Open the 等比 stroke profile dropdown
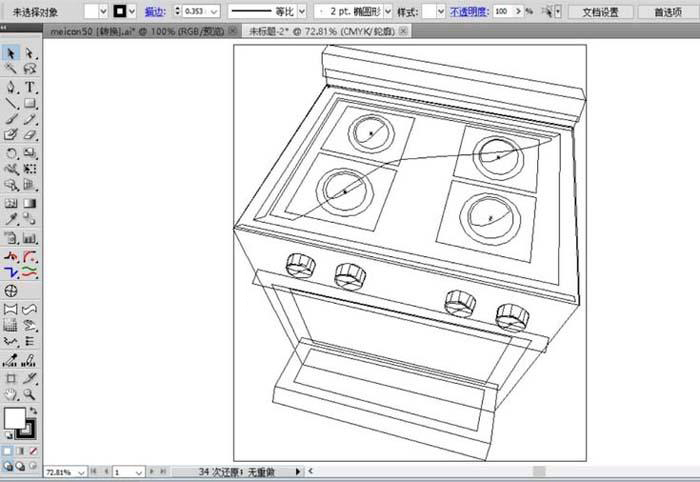Image resolution: width=700 pixels, height=482 pixels. coord(302,12)
